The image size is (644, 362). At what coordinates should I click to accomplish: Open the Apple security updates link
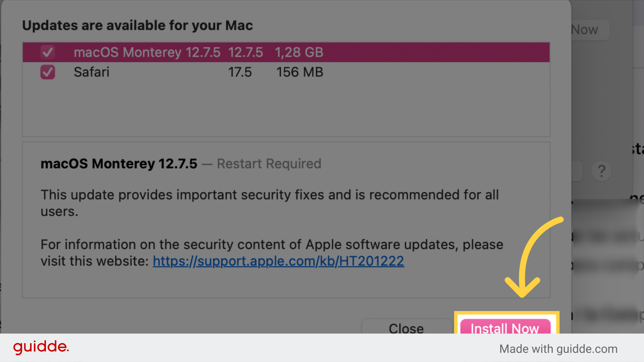(x=278, y=261)
